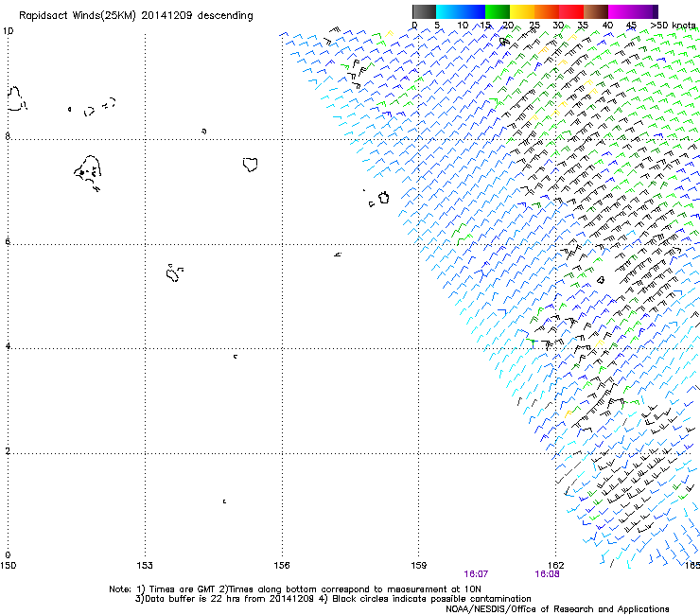The width and height of the screenshot is (700, 615).
Task: Click the brown segment of the wind scale
Action: (x=596, y=11)
